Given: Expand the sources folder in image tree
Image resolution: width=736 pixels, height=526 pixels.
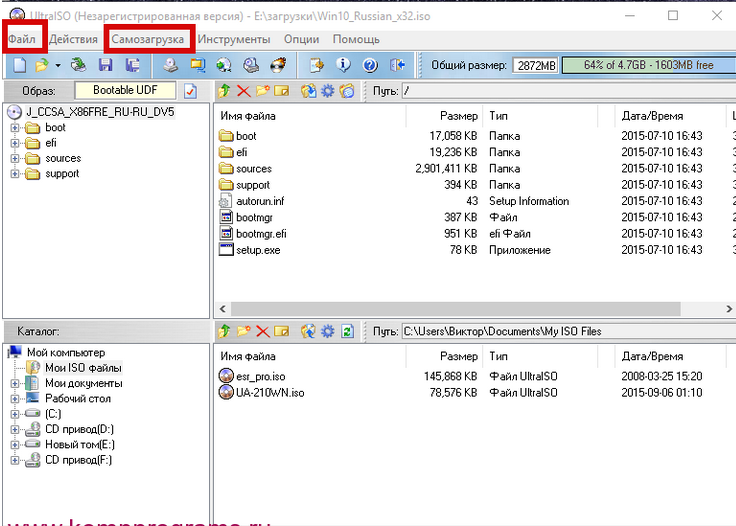Looking at the screenshot, I should click(15, 159).
